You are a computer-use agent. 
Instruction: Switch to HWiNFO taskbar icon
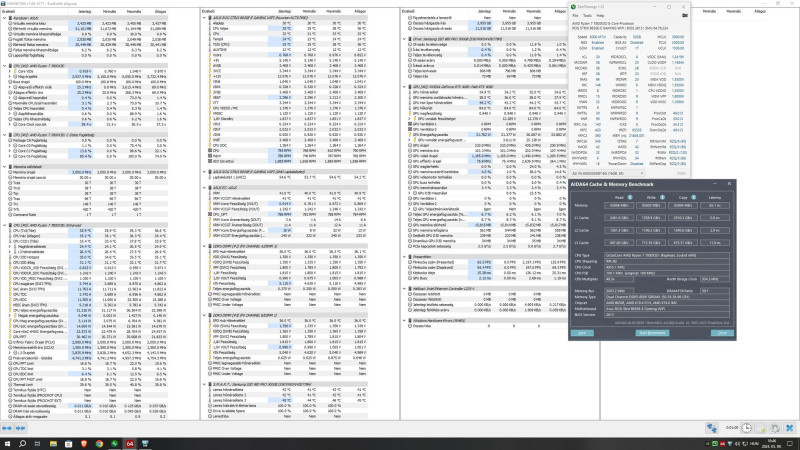pyautogui.click(x=145, y=444)
